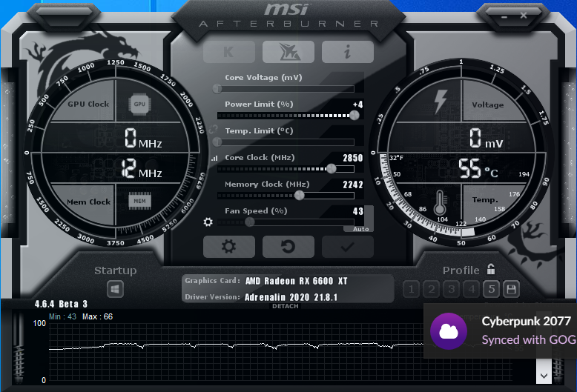The width and height of the screenshot is (577, 392).
Task: Click the 55 °C temperature readout
Action: (478, 169)
